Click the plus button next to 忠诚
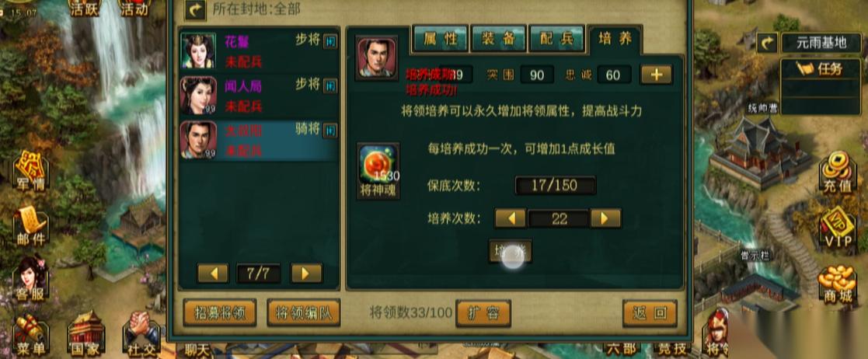Screen dimensions: 868x359 tap(657, 74)
